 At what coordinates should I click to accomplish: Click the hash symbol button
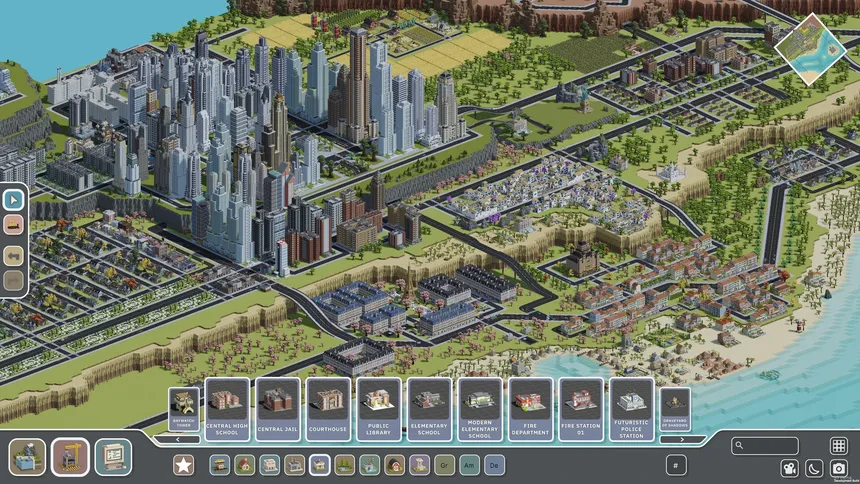pos(676,465)
